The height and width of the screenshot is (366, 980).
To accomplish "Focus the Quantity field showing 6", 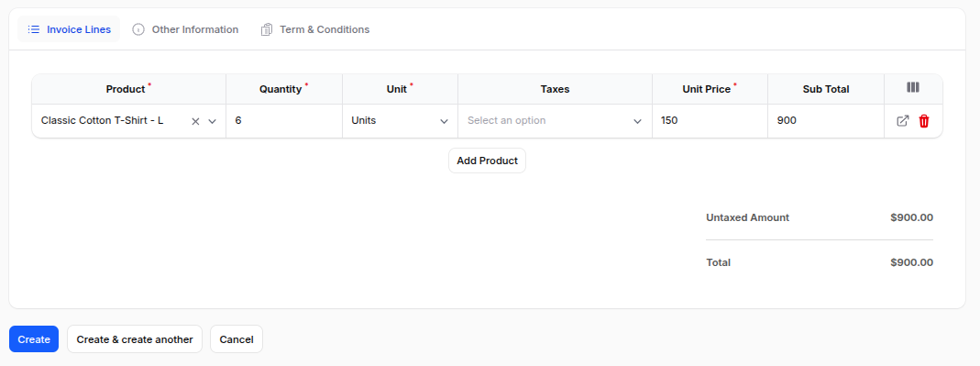I will coord(284,121).
